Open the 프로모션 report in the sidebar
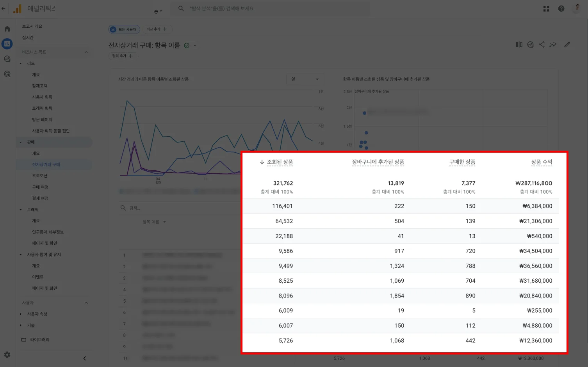This screenshot has width=588, height=367. (x=40, y=175)
